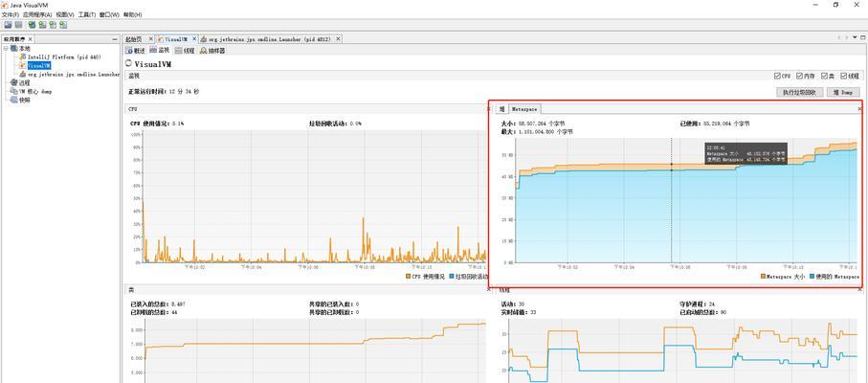Open the 帮助(H) menu
This screenshot has height=383, width=868.
pyautogui.click(x=132, y=14)
